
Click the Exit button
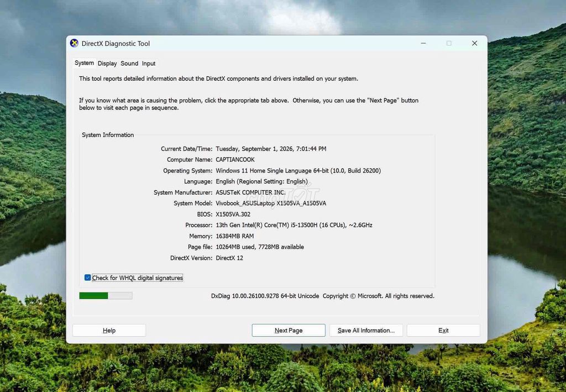443,330
